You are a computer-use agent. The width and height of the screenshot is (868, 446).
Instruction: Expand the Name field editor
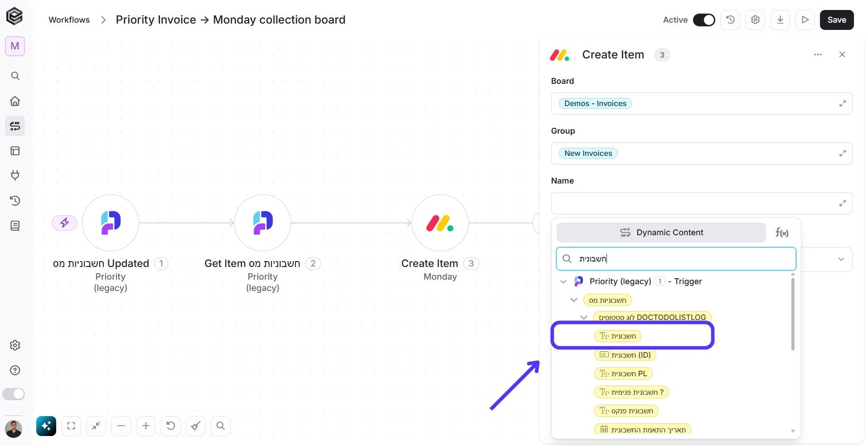[x=843, y=204]
